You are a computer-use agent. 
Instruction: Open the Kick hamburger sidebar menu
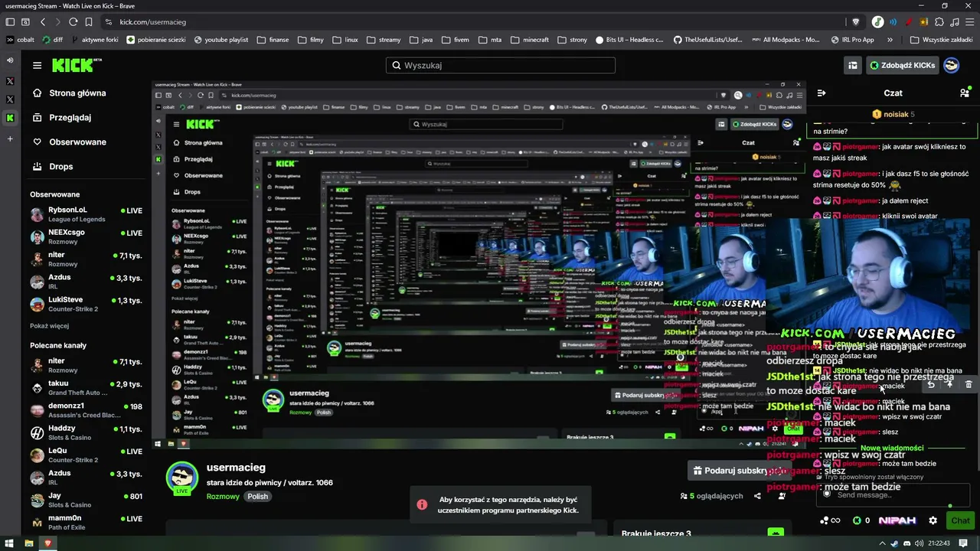37,65
